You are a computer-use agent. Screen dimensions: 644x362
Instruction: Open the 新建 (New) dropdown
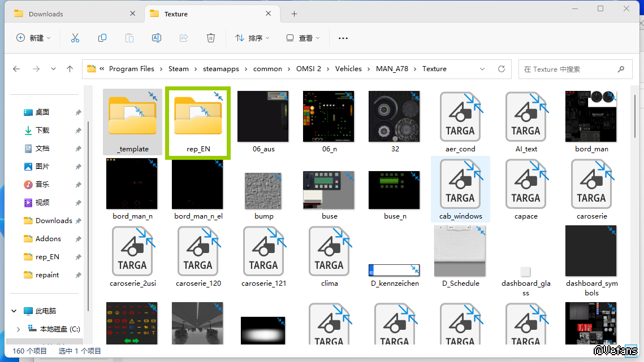[x=33, y=38]
